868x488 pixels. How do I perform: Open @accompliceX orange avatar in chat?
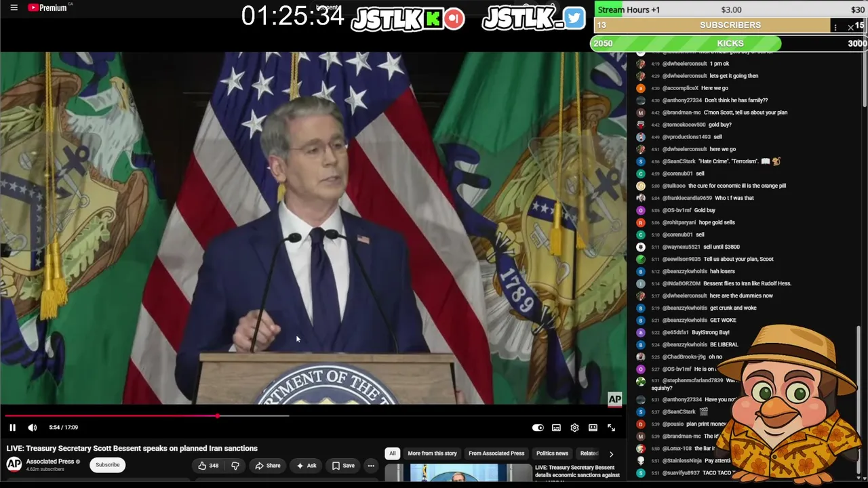pos(640,88)
